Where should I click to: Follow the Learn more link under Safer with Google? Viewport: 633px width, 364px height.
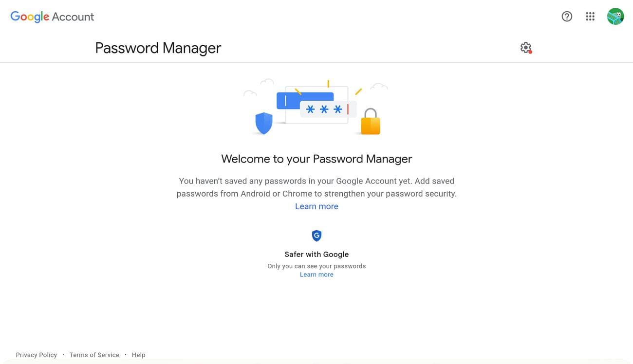[x=316, y=273]
